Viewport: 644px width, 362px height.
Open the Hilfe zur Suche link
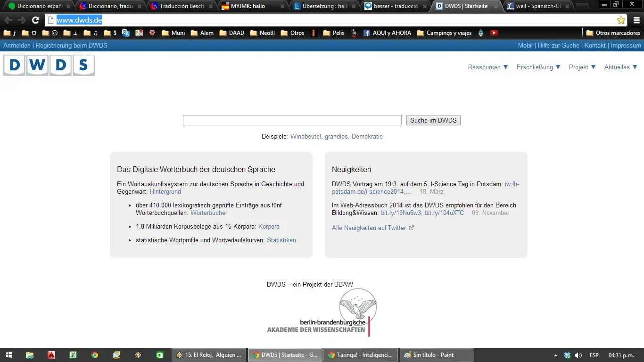click(x=559, y=46)
